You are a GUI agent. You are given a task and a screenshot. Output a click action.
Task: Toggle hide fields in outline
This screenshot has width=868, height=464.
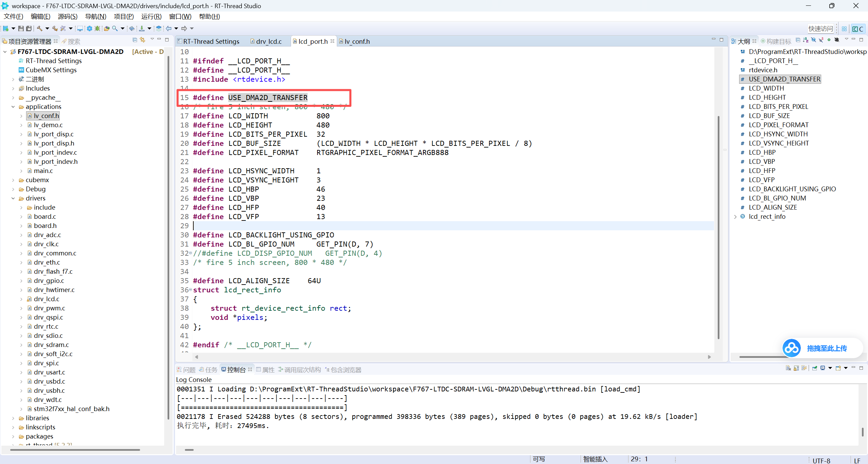tap(813, 40)
